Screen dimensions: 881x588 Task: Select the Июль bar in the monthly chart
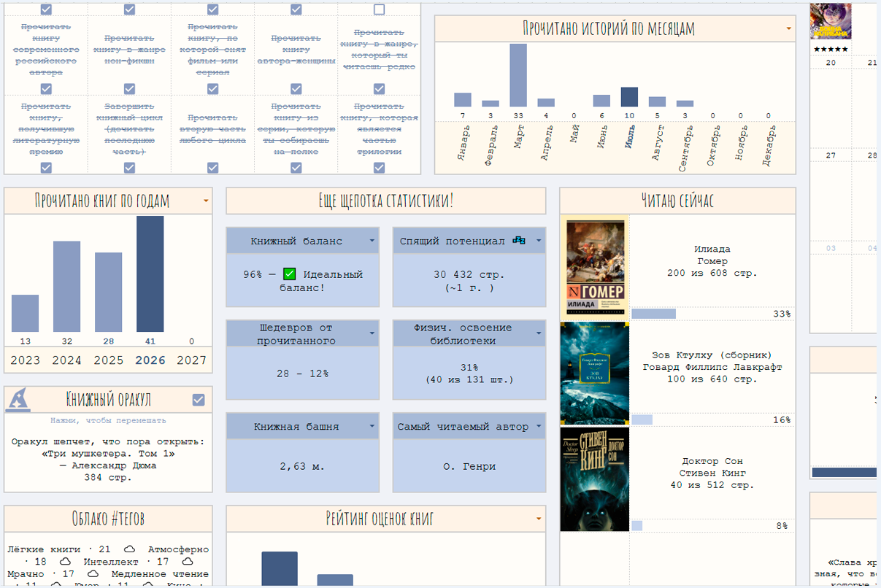(x=629, y=97)
